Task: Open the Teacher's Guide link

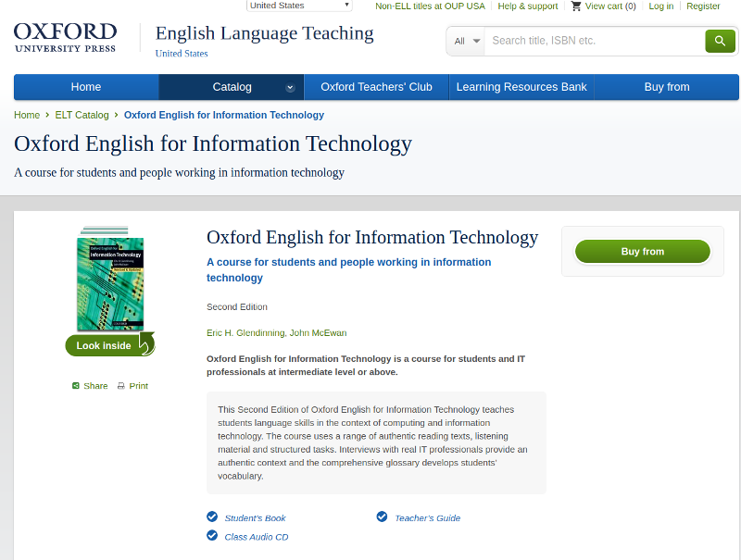Action: point(428,518)
